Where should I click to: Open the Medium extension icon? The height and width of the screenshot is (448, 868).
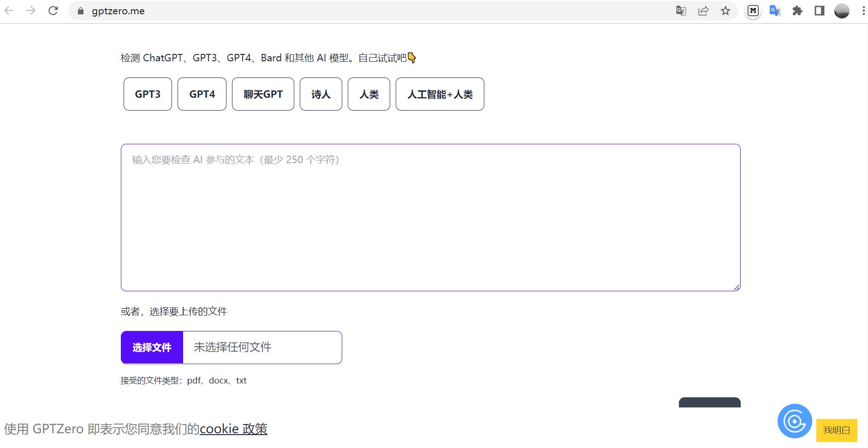(x=754, y=11)
